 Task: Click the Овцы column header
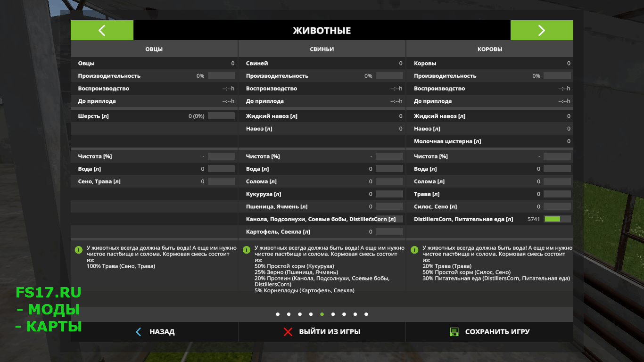(154, 49)
